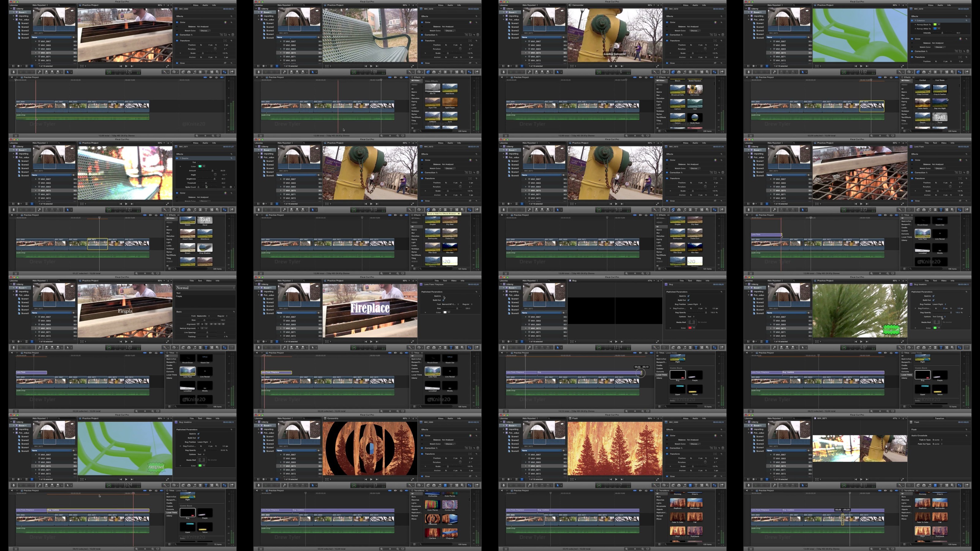Select Wipes category in Concentric window Transitions browser
980x551 pixels.
(x=414, y=519)
